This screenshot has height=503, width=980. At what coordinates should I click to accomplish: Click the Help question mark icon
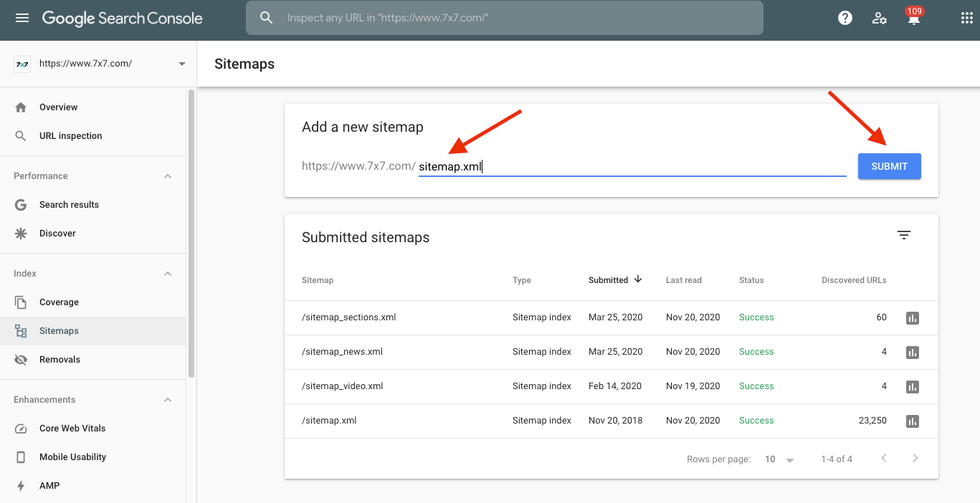pos(845,18)
